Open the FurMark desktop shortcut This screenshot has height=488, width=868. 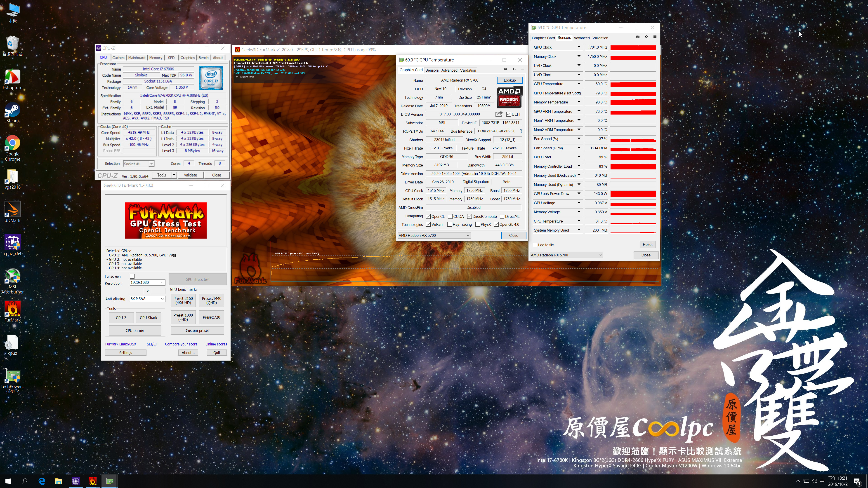point(12,312)
